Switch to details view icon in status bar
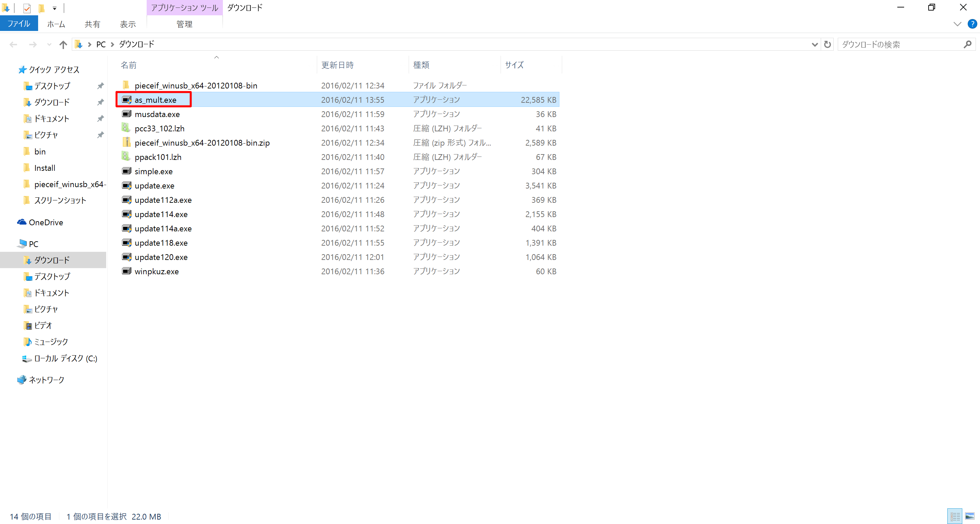The width and height of the screenshot is (980, 524). pyautogui.click(x=954, y=516)
